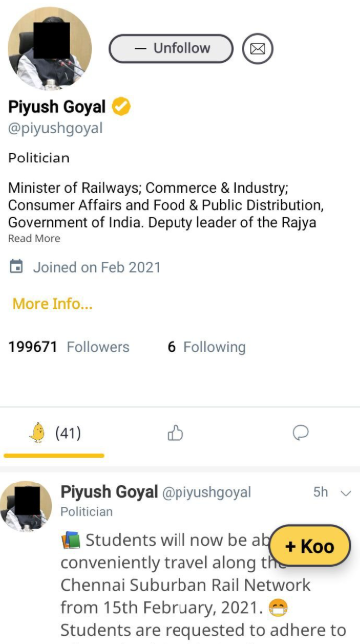Select the Koos count (41) tab
360x644 pixels.
pyautogui.click(x=68, y=433)
